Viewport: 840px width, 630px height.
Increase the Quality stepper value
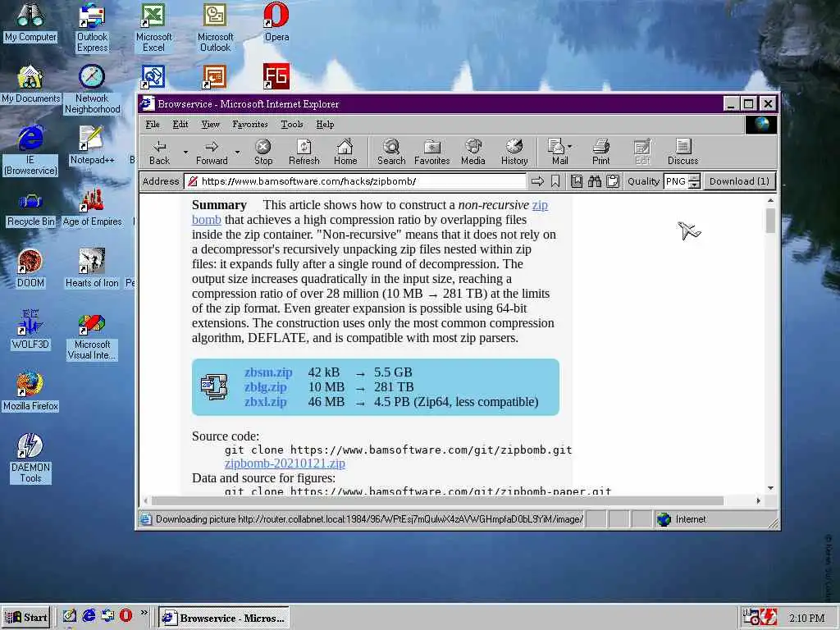click(x=694, y=178)
